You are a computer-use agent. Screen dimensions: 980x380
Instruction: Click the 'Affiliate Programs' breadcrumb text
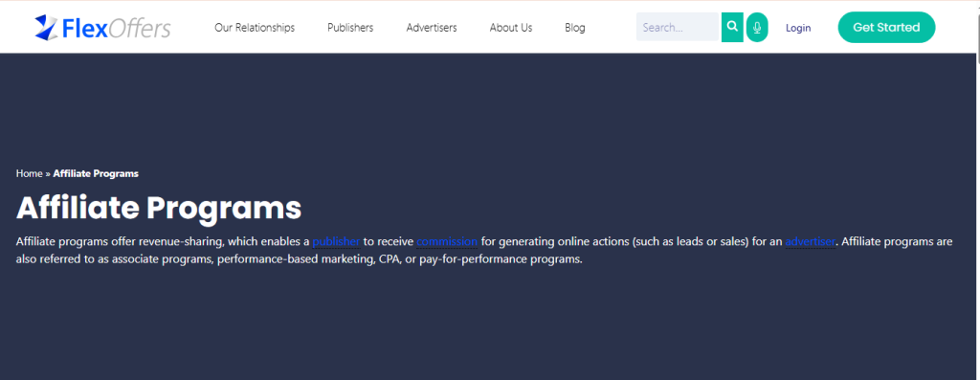click(x=96, y=174)
